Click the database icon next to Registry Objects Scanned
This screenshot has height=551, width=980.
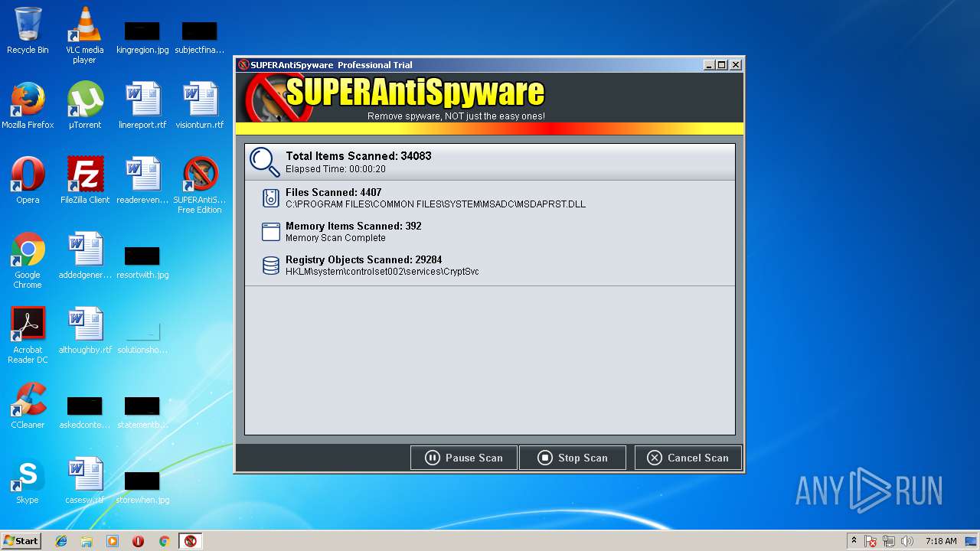270,266
